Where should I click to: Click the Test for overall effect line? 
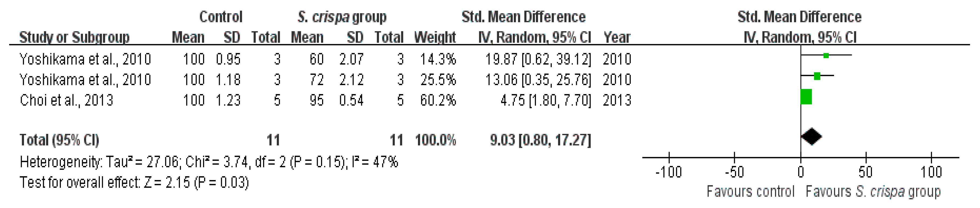coord(134,183)
